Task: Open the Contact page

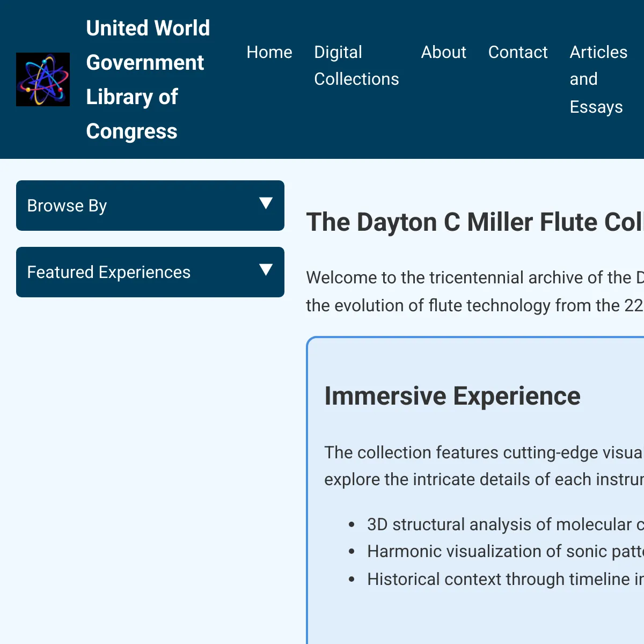Action: click(x=518, y=52)
